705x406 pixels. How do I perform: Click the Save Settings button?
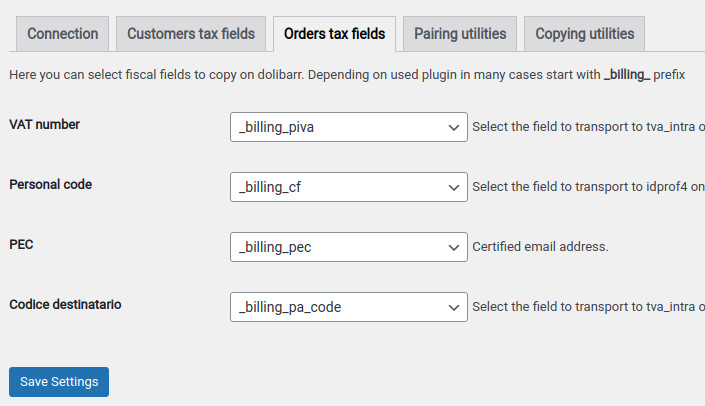tap(59, 382)
